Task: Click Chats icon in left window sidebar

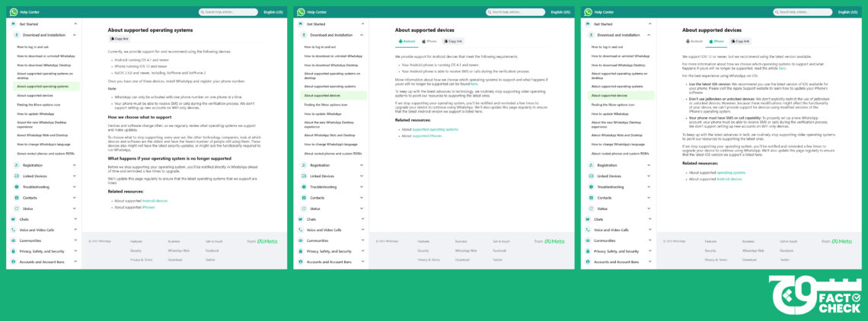Action: pos(13,219)
